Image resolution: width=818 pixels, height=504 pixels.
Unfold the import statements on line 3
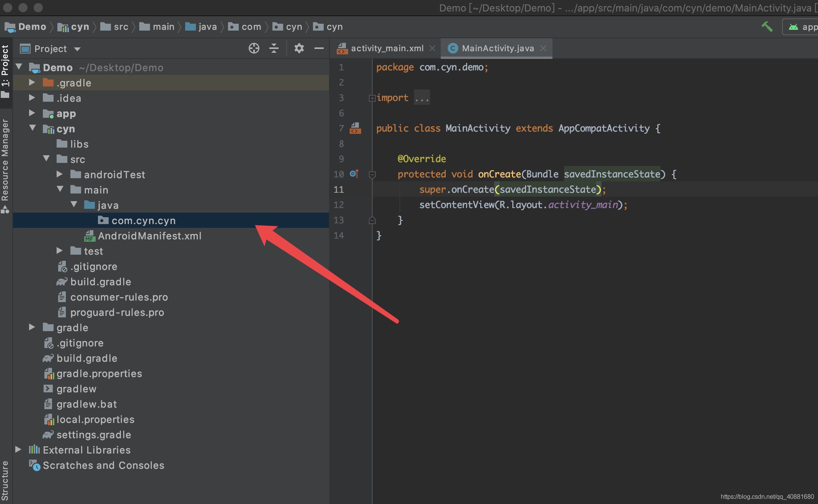coord(372,98)
